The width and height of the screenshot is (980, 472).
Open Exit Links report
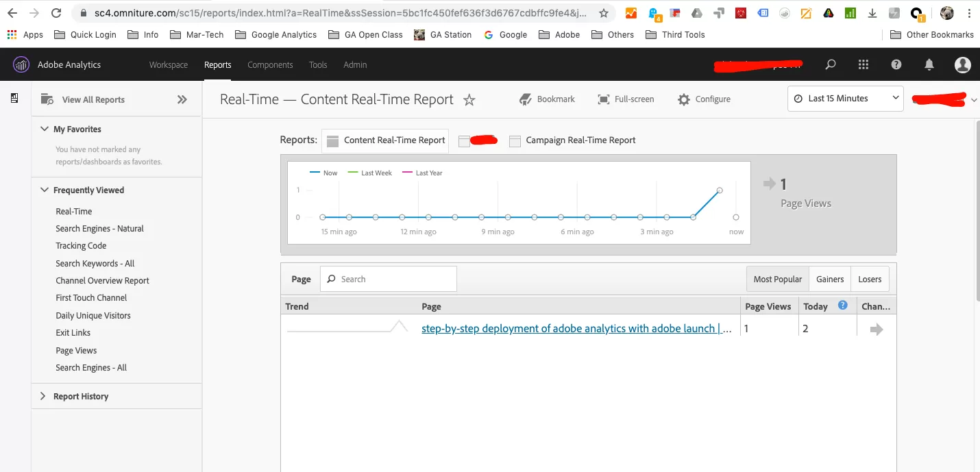[x=73, y=333]
